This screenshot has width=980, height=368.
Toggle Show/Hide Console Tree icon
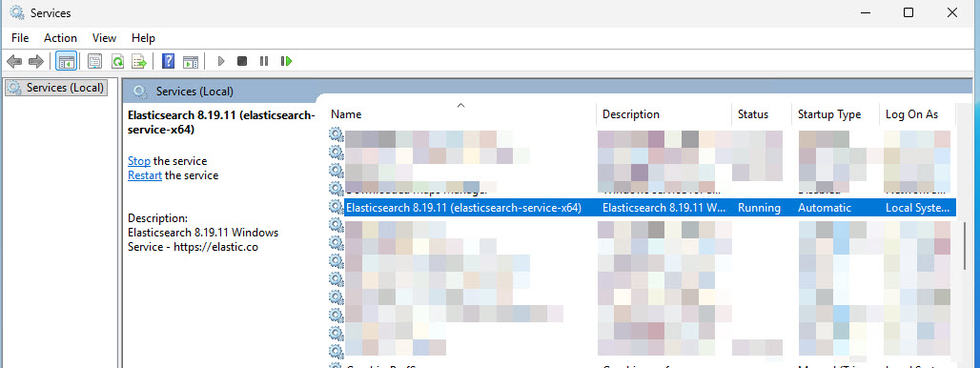point(66,61)
